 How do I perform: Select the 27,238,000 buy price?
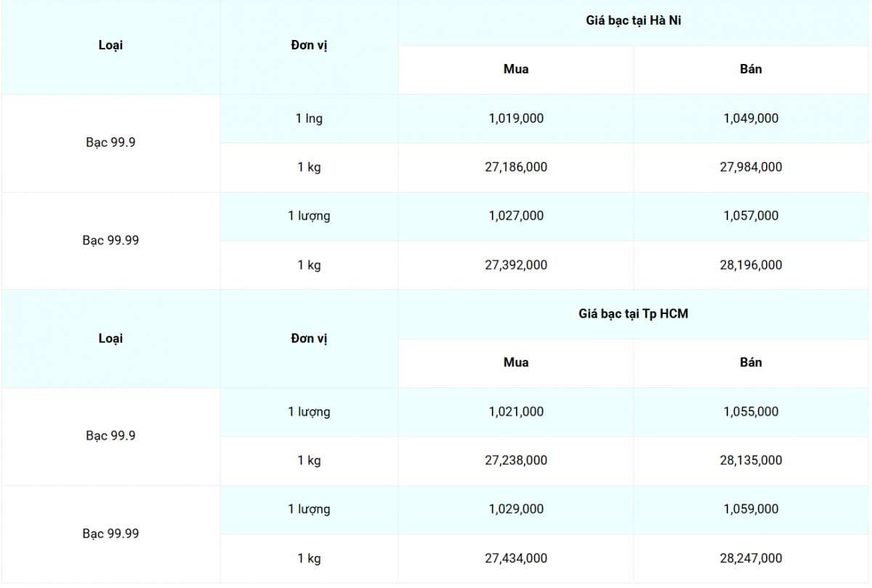pyautogui.click(x=516, y=461)
